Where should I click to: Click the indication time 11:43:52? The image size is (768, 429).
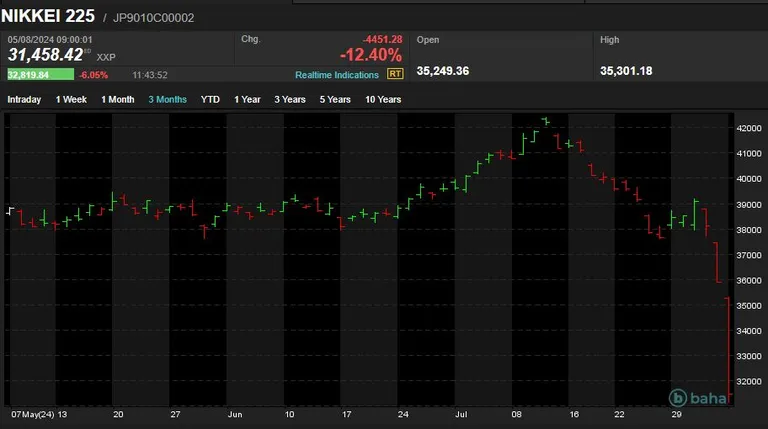pos(150,75)
